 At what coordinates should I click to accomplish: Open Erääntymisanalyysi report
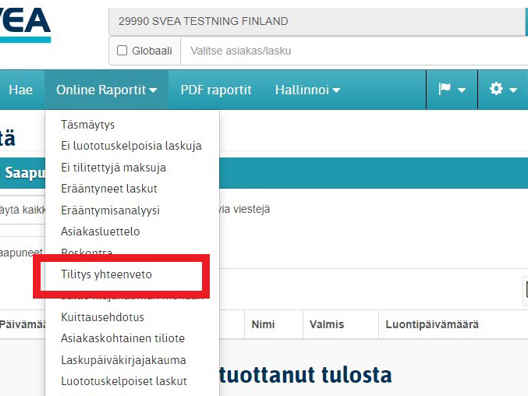tap(110, 210)
